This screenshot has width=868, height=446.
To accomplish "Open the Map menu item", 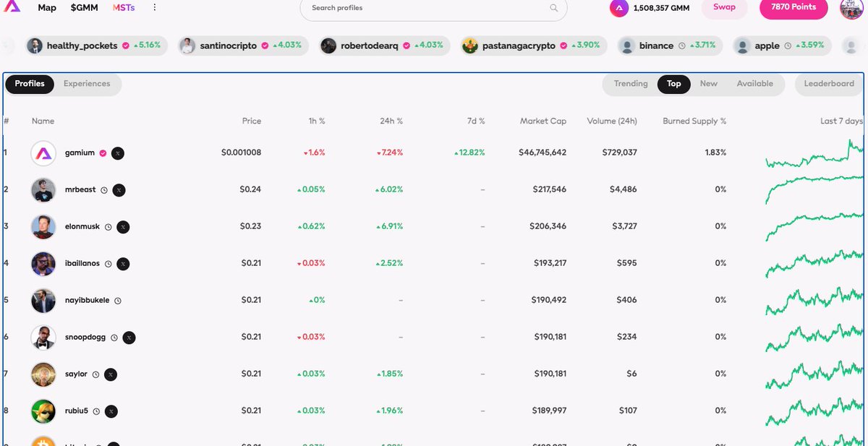I will coord(47,8).
